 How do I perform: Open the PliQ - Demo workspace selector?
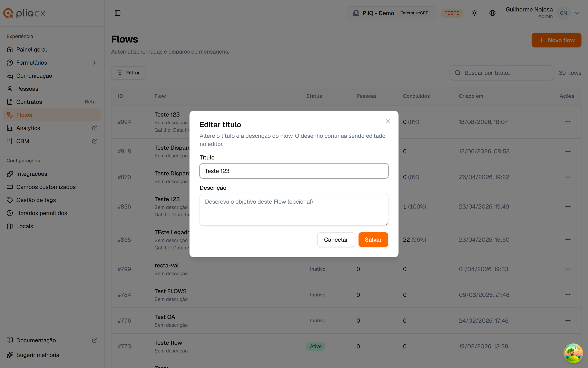(x=392, y=13)
